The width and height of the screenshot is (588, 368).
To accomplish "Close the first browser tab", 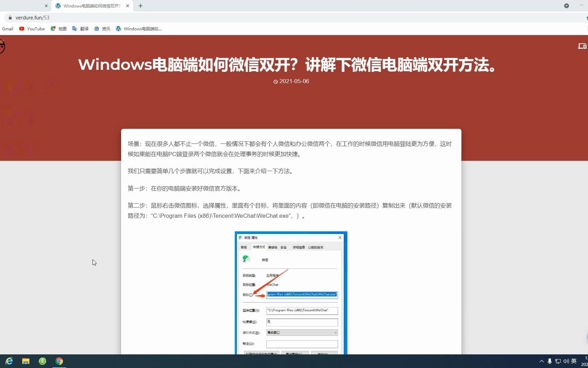I will (x=46, y=6).
